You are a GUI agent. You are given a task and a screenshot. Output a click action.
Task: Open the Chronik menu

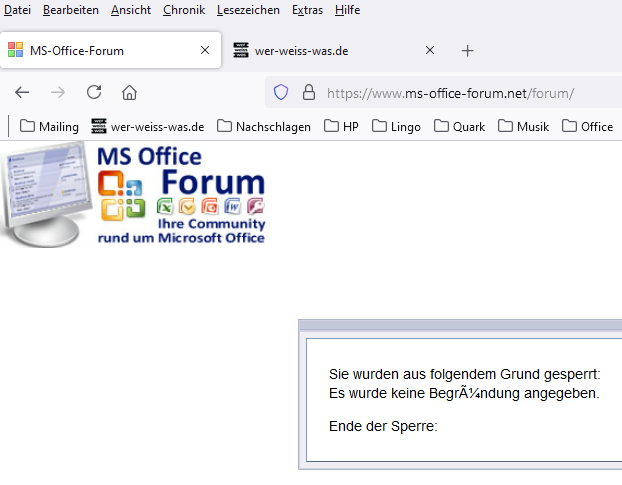184,10
